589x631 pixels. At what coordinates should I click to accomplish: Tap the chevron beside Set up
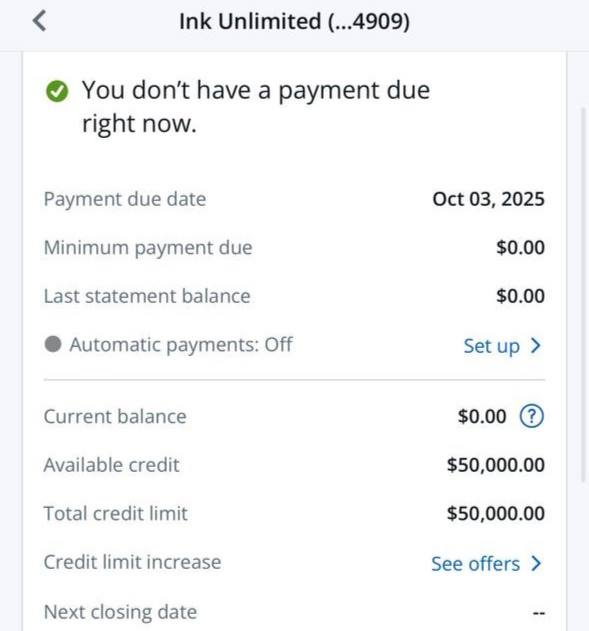click(x=535, y=345)
